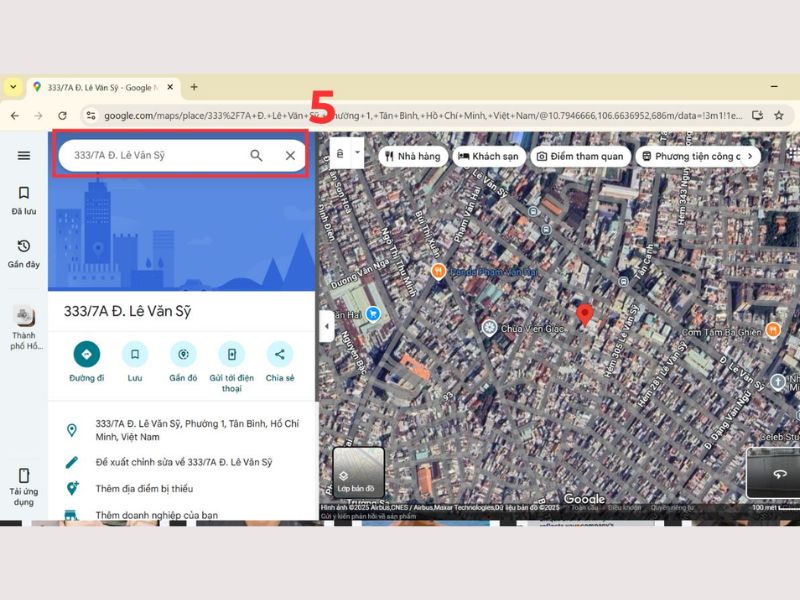
Task: Filter map by Khách sạn
Action: [488, 156]
